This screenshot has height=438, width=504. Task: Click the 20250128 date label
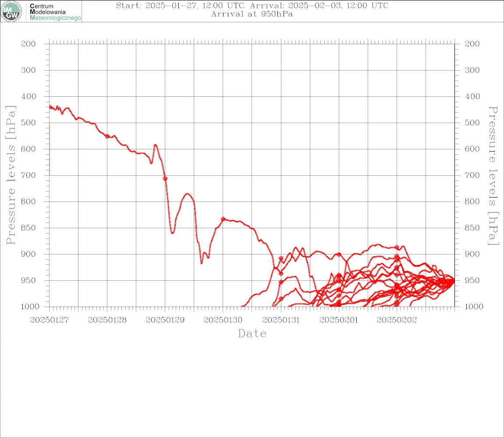coord(107,320)
